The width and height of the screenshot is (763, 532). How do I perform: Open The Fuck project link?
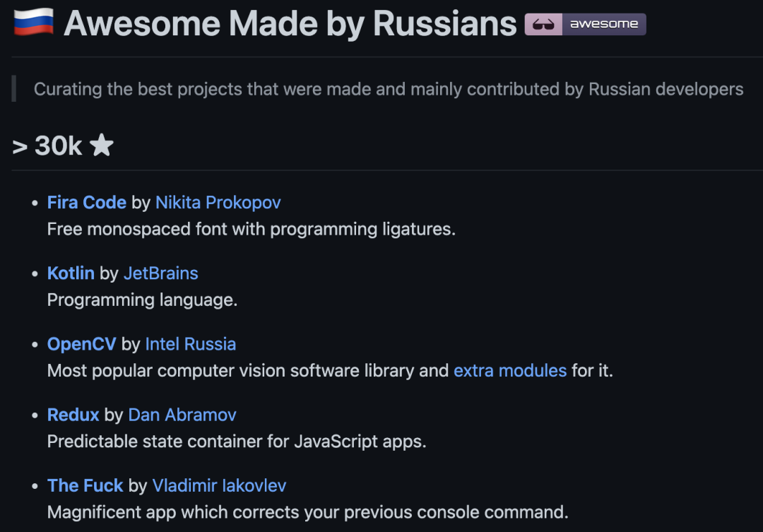point(85,486)
